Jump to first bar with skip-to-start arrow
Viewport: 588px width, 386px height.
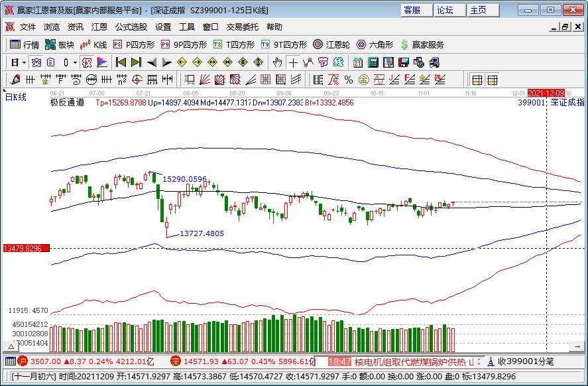[x=121, y=62]
